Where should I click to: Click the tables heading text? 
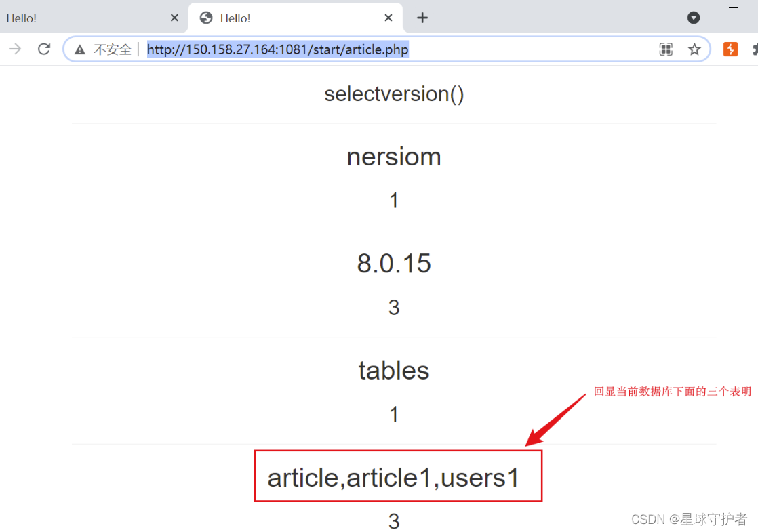click(394, 371)
